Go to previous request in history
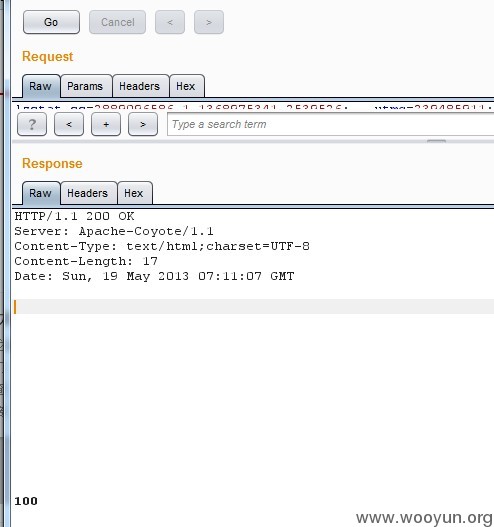494x527 pixels. coord(170,22)
